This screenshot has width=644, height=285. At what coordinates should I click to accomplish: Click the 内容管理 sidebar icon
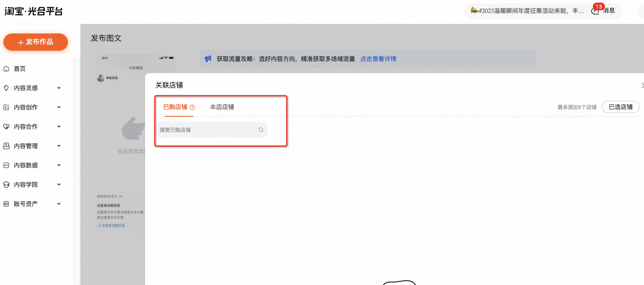pyautogui.click(x=6, y=146)
